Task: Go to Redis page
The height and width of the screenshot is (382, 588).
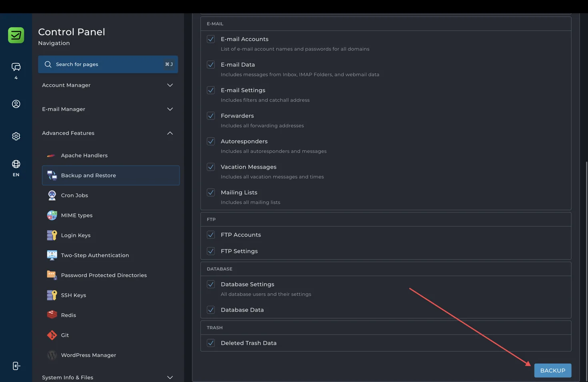Action: (x=111, y=315)
